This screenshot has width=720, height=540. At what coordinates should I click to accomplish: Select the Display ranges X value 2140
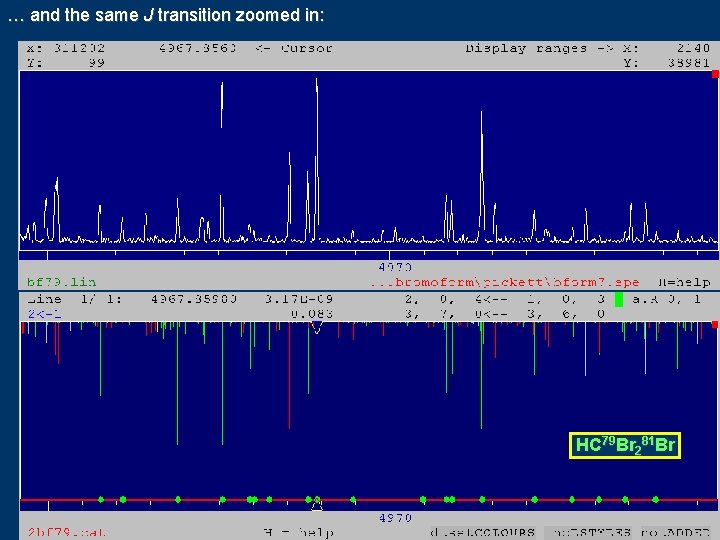(x=693, y=48)
